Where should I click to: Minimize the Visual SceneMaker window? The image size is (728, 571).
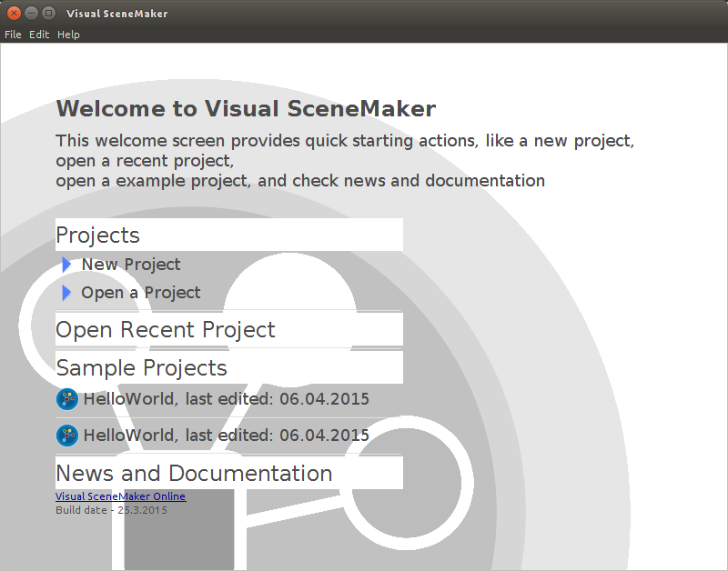31,13
